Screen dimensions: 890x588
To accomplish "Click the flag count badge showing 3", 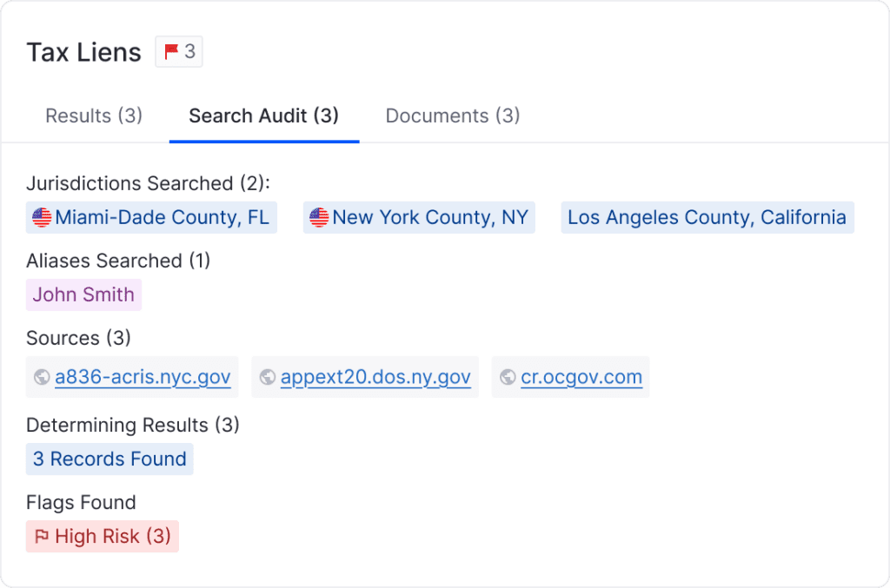I will 179,51.
